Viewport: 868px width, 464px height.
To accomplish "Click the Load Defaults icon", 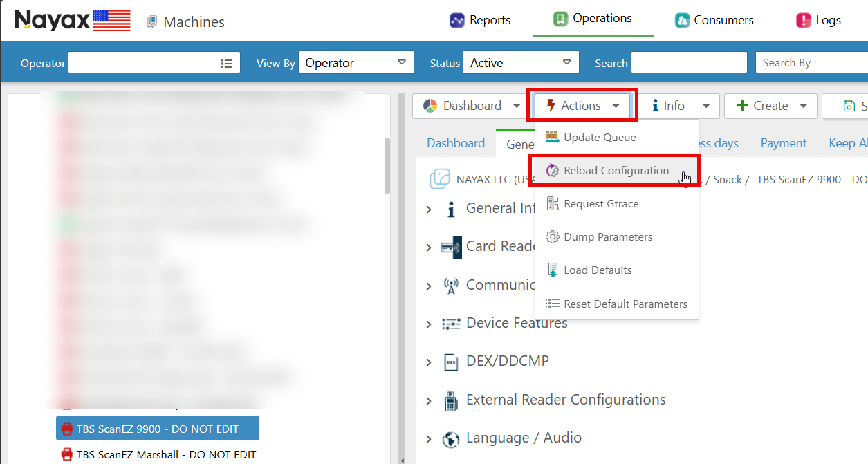I will click(x=552, y=270).
